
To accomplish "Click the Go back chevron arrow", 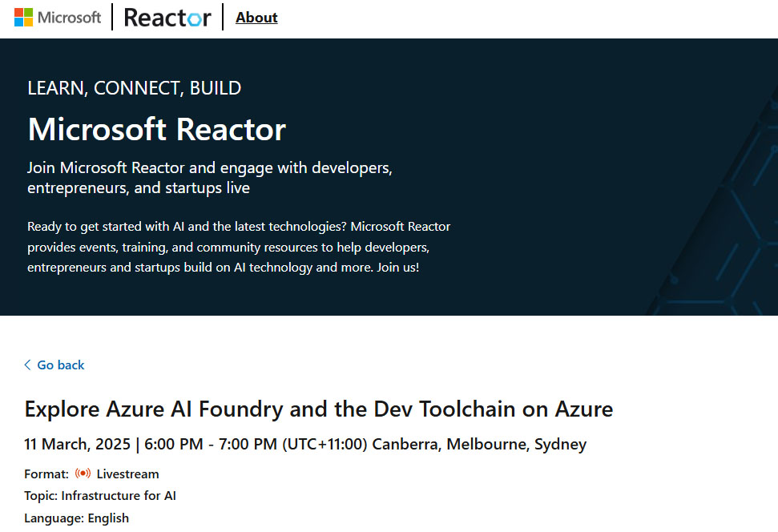I will click(28, 365).
